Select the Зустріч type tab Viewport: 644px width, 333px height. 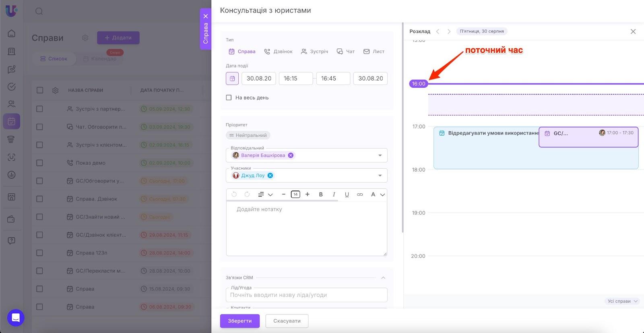point(314,52)
